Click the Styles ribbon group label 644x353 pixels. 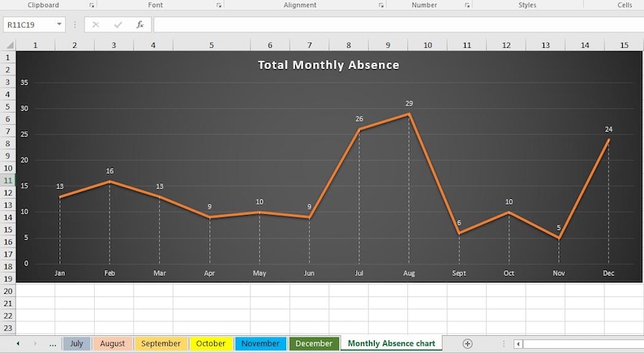click(527, 5)
